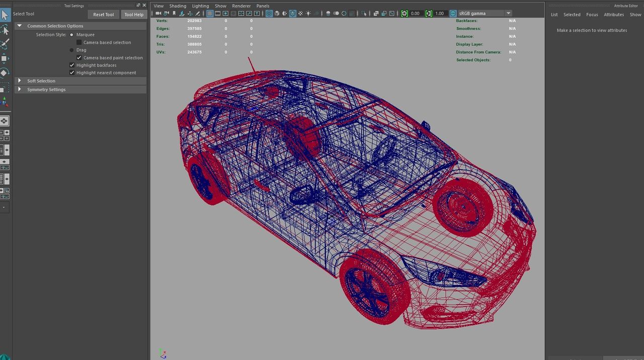The height and width of the screenshot is (360, 644).
Task: Open the Attributes menu in Attribute Editor
Action: coord(614,15)
